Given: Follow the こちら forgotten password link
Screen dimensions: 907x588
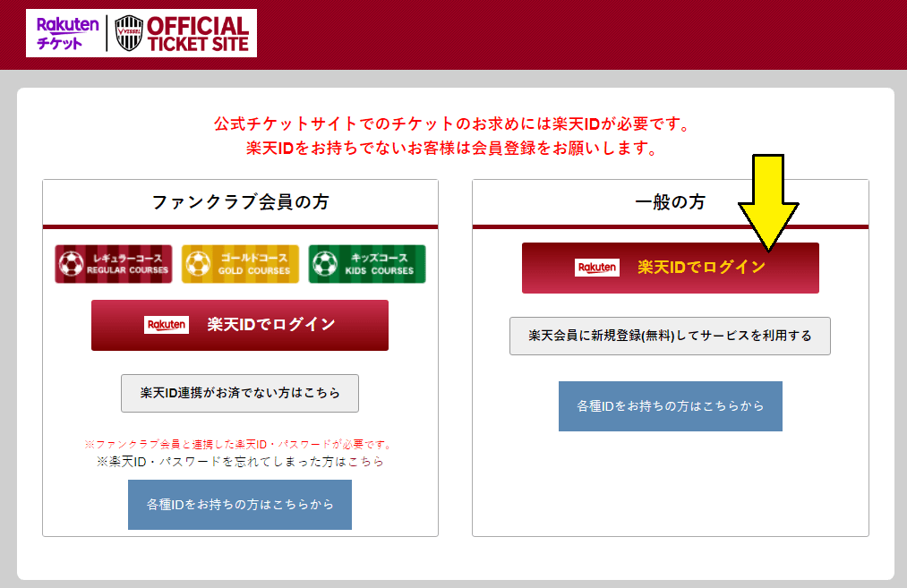Looking at the screenshot, I should coord(366,461).
